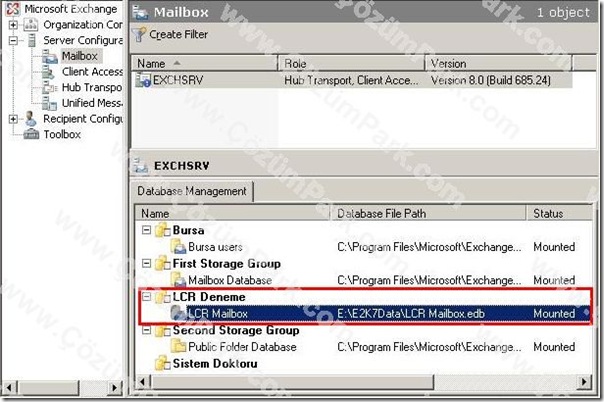Click the left arrow of database list scrollbar
The width and height of the screenshot is (604, 402).
(x=143, y=382)
